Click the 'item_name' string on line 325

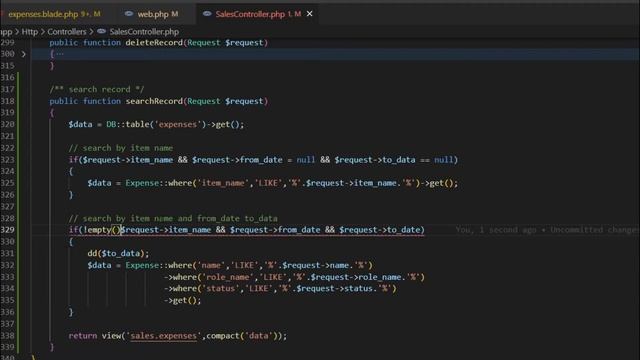point(223,183)
